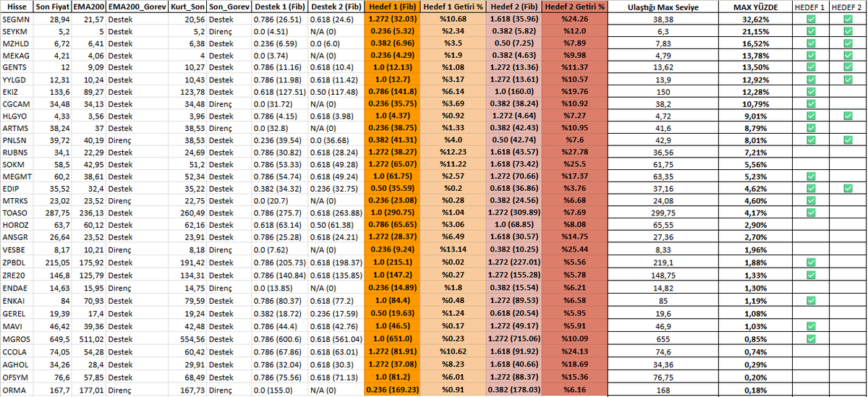Screen dimensions: 868x397
Task: Toggle HEDEF 2 checkmark for SEYKM
Action: 848,32
